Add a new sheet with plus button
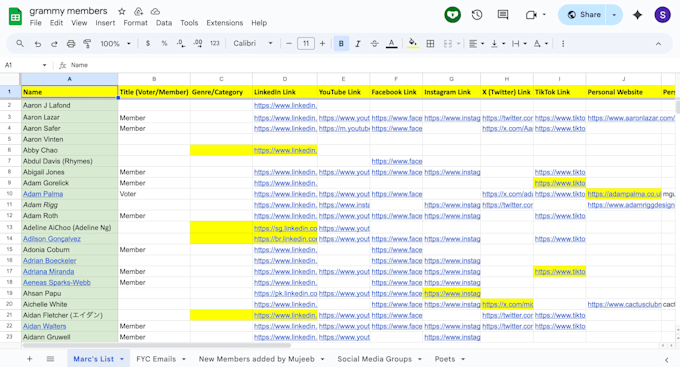The height and width of the screenshot is (367, 680). pos(29,359)
